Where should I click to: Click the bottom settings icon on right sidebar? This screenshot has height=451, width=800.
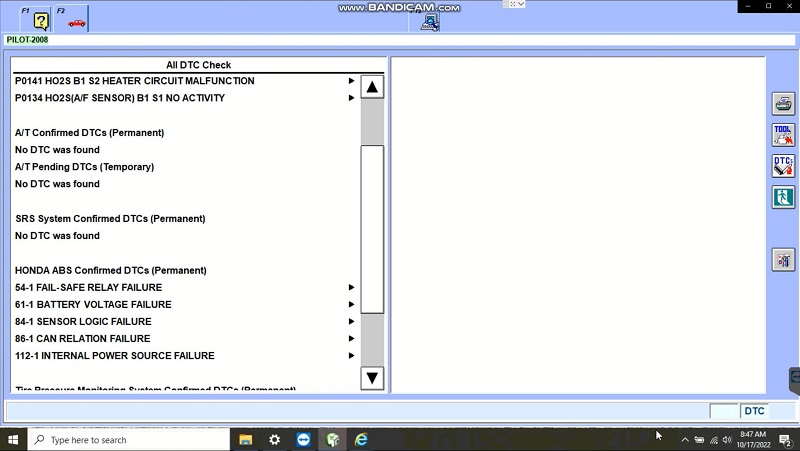783,260
